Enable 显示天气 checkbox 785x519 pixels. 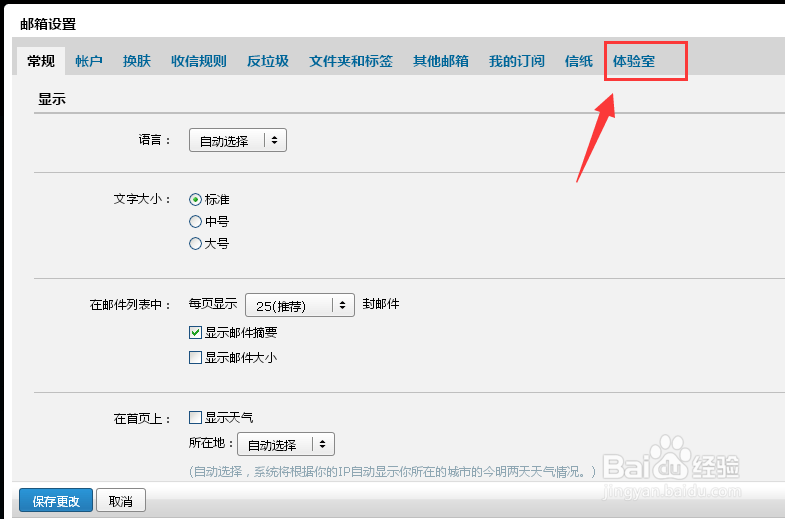195,417
